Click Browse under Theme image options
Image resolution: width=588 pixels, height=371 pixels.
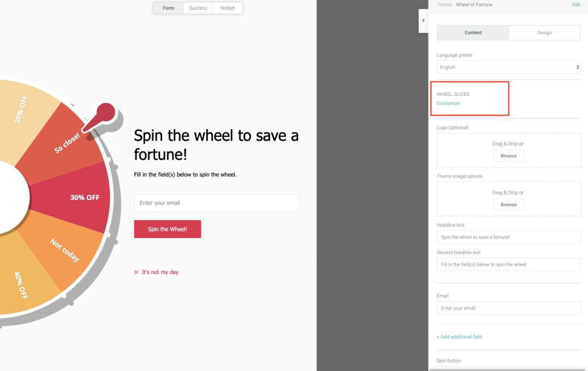(x=509, y=205)
